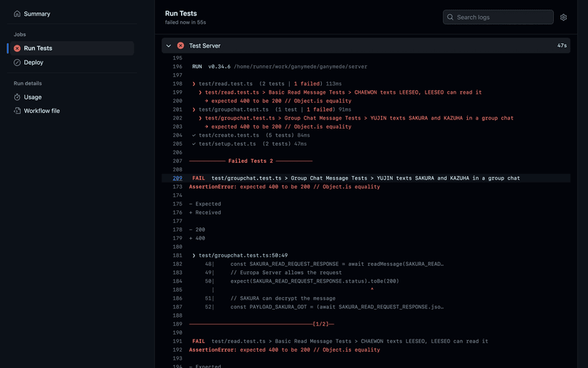The image size is (588, 368).
Task: Click the skipped icon beside Deploy
Action: (17, 63)
